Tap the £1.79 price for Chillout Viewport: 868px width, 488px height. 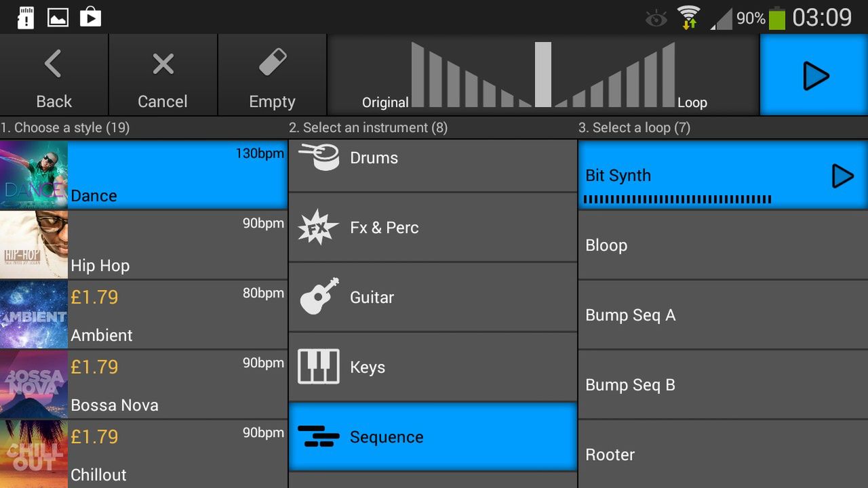click(x=94, y=436)
